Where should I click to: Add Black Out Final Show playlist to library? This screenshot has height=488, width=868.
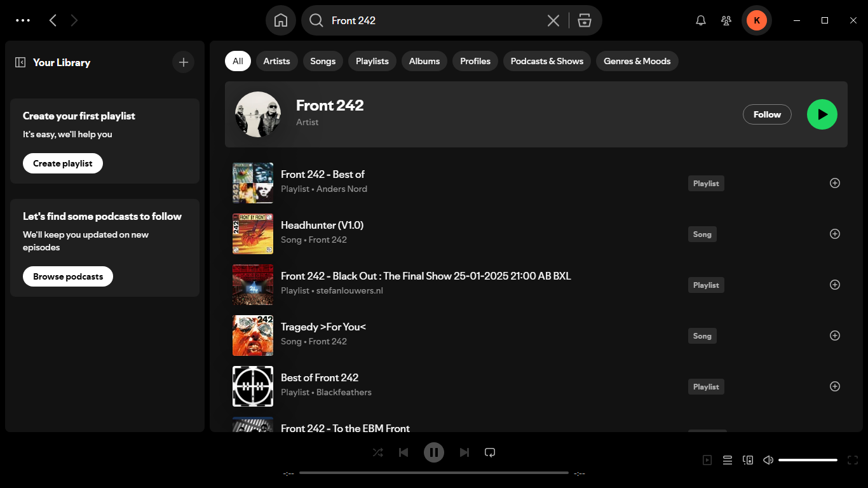835,285
